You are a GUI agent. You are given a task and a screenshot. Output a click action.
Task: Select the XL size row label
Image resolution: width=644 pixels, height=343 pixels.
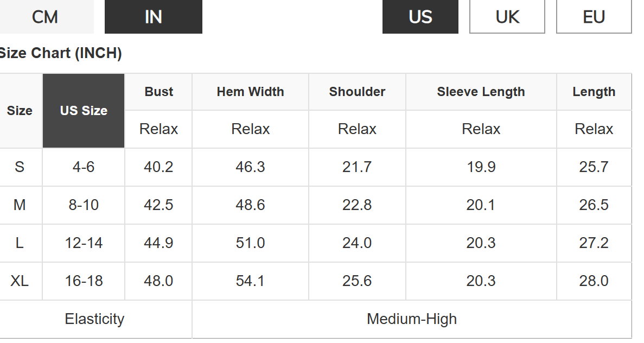coord(20,281)
